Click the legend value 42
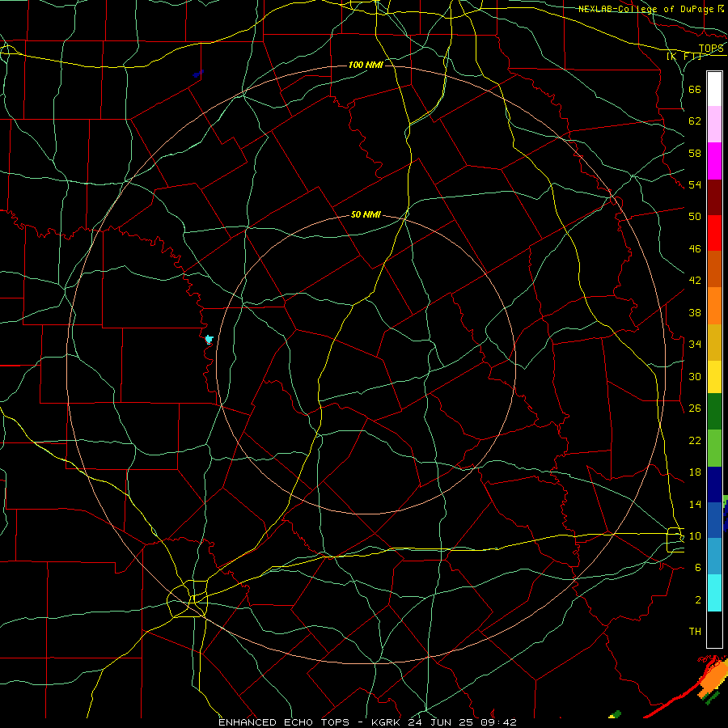Image resolution: width=728 pixels, height=728 pixels. (695, 281)
